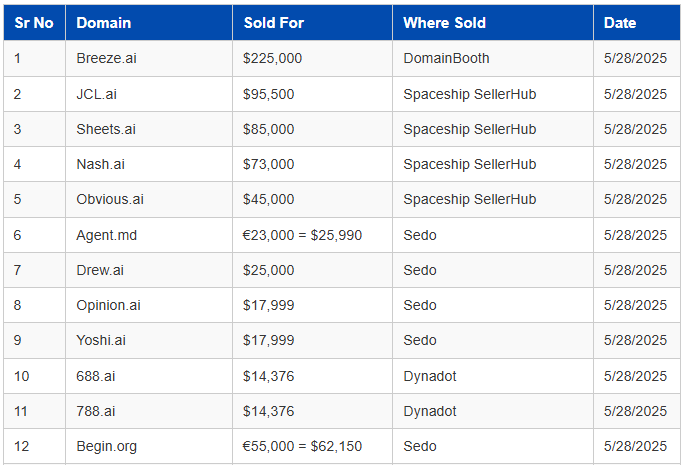This screenshot has height=465, width=684.
Task: Click the Date column header
Action: [x=619, y=23]
